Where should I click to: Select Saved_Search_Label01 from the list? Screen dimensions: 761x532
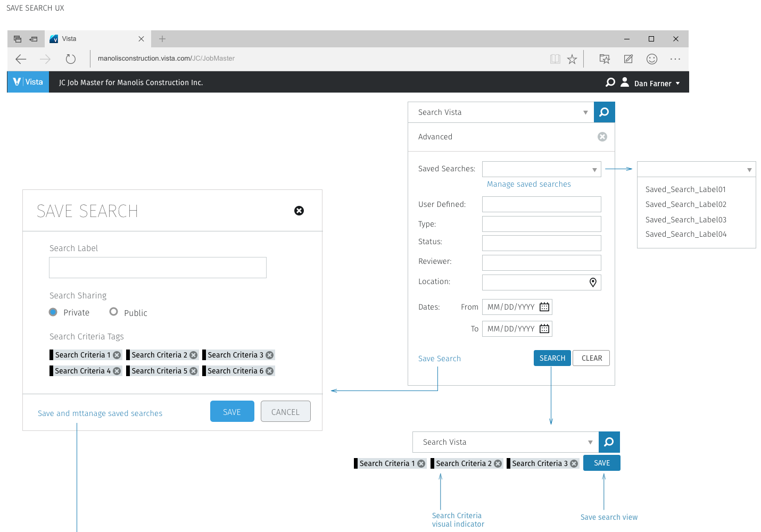pos(685,189)
